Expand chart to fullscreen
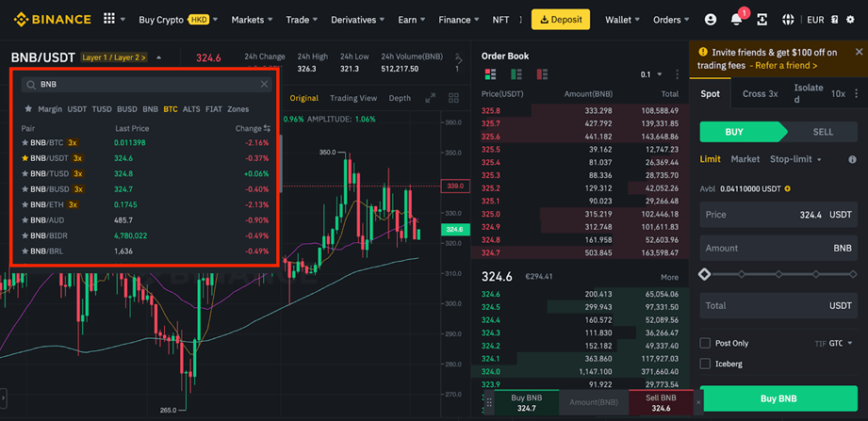Screen dimensions: 868x421 click(x=431, y=98)
